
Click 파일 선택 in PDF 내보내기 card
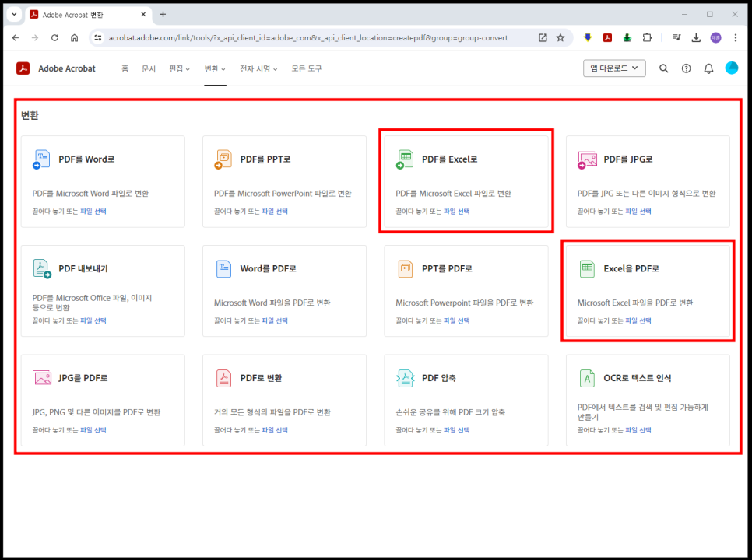pyautogui.click(x=93, y=320)
